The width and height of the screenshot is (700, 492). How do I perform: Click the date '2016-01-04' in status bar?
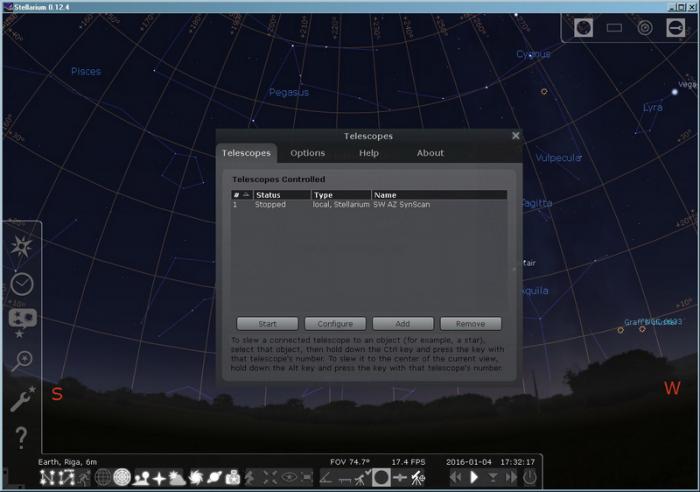[469, 462]
